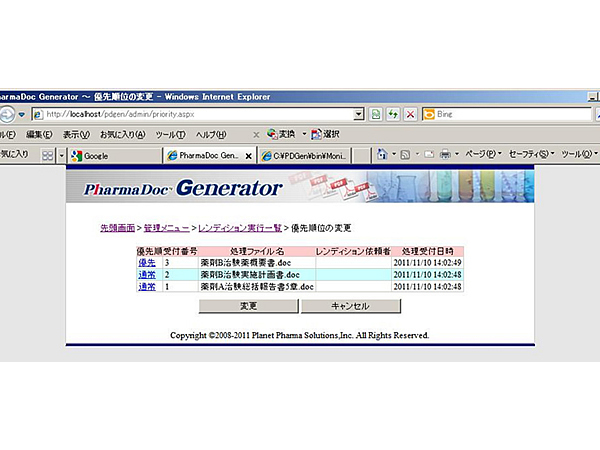Click the page icon in address bar

[38, 114]
